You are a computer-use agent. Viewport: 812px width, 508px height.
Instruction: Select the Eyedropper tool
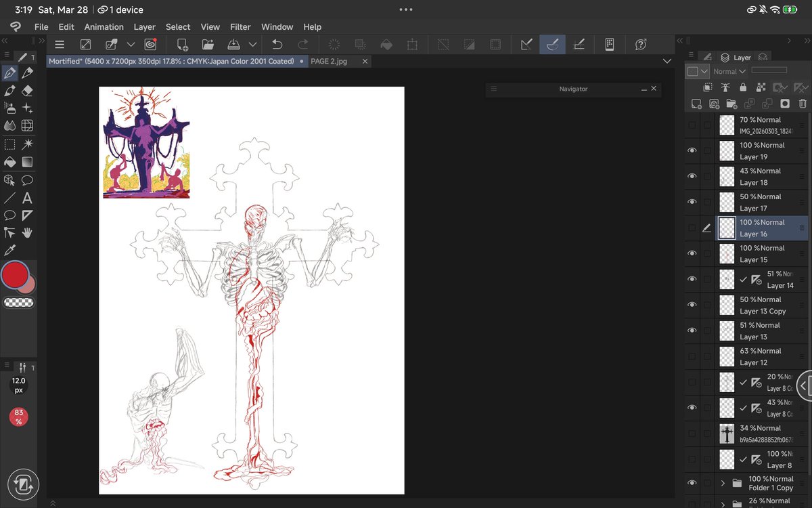click(x=9, y=251)
